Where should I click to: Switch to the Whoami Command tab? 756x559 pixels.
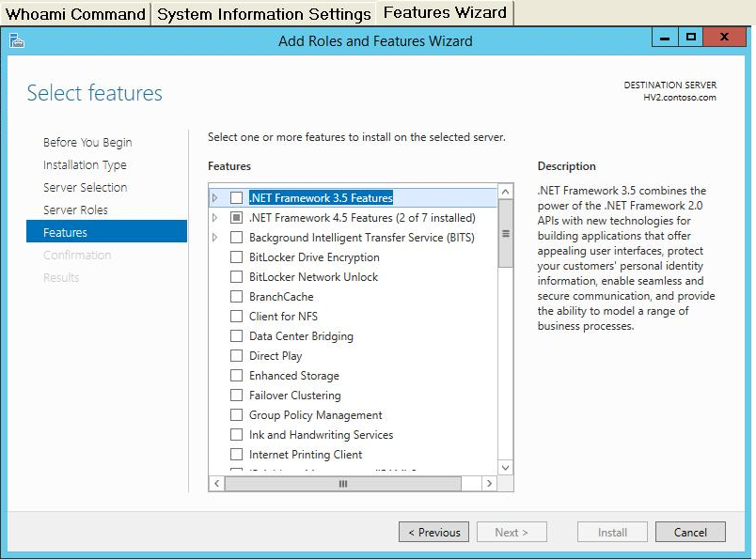[76, 14]
